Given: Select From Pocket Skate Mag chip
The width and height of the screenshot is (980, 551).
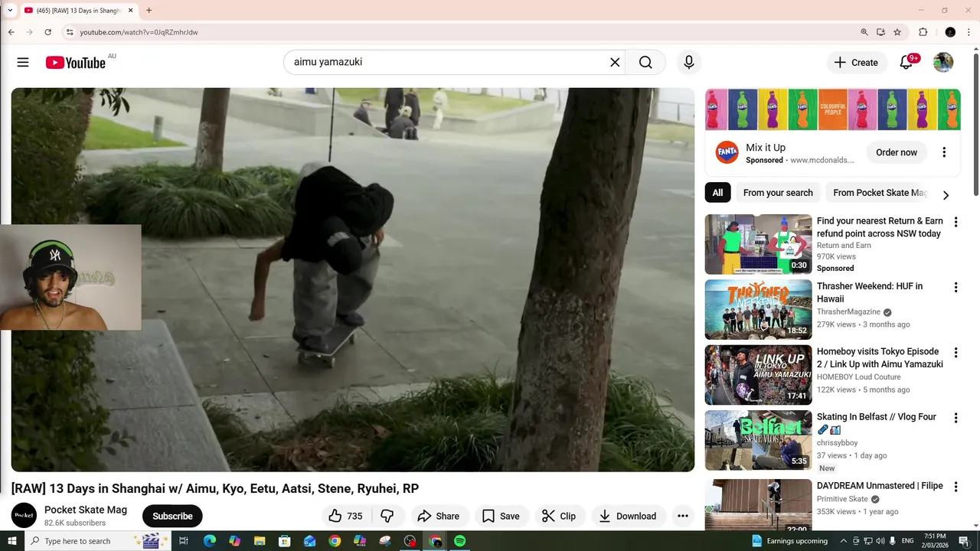Looking at the screenshot, I should click(x=880, y=193).
